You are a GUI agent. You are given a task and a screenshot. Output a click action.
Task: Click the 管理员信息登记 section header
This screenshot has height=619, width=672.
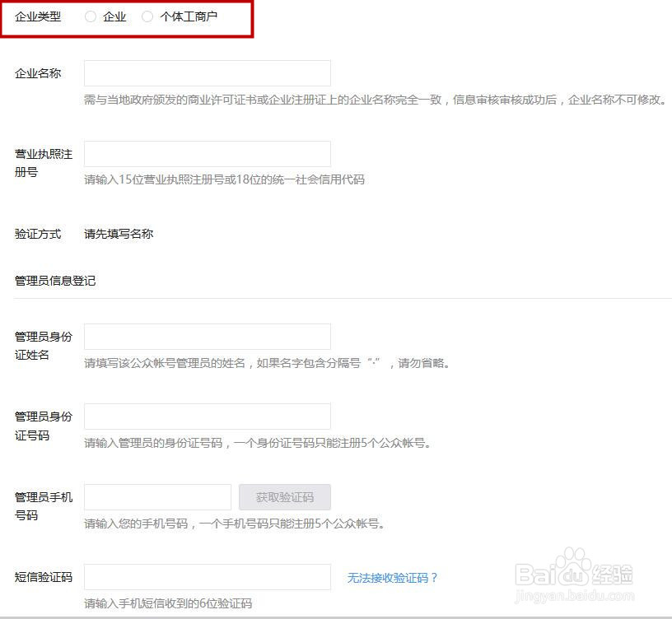(x=55, y=280)
